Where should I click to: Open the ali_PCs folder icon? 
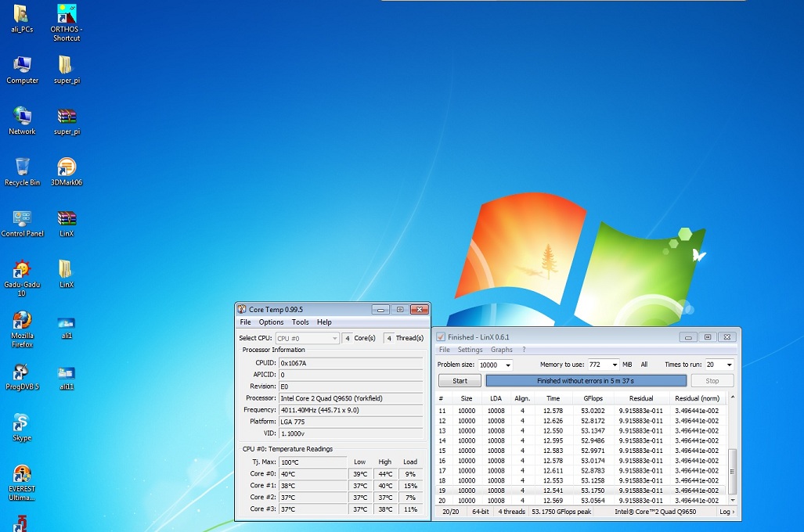click(x=22, y=19)
